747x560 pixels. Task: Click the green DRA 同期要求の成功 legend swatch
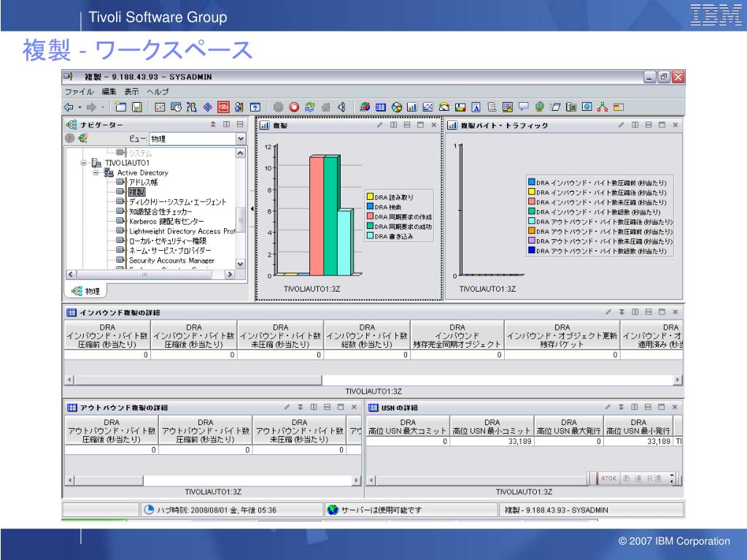coord(370,226)
